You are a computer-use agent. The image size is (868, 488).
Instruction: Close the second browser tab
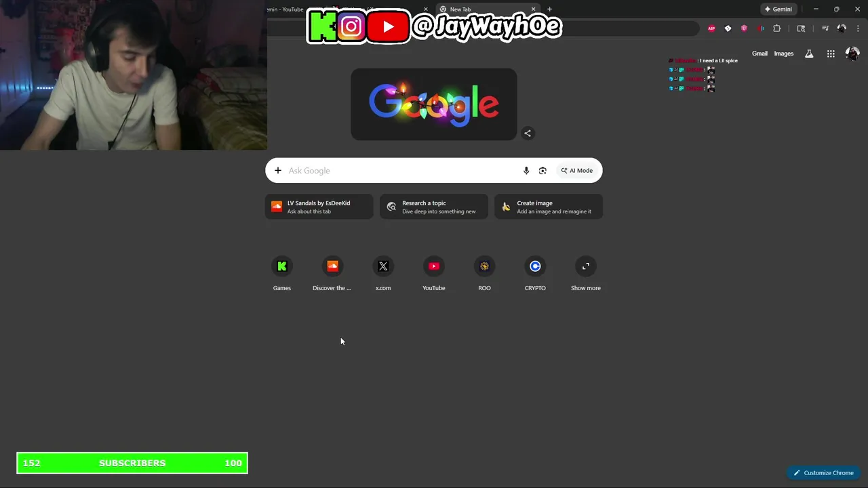click(426, 9)
